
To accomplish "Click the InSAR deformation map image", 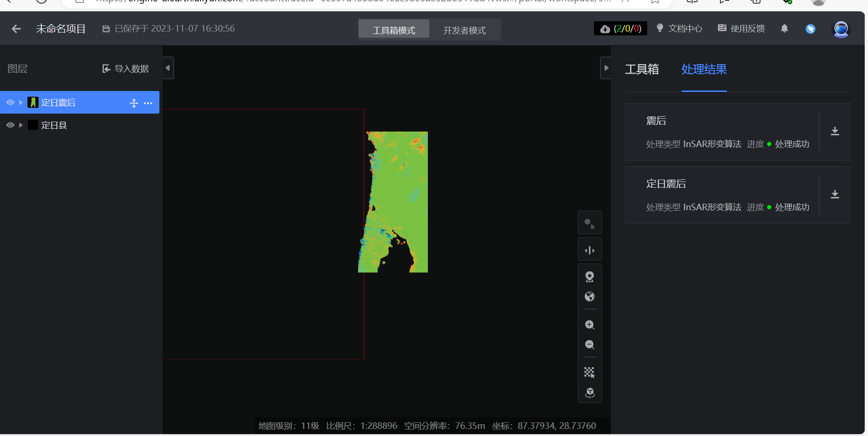I will coord(393,202).
